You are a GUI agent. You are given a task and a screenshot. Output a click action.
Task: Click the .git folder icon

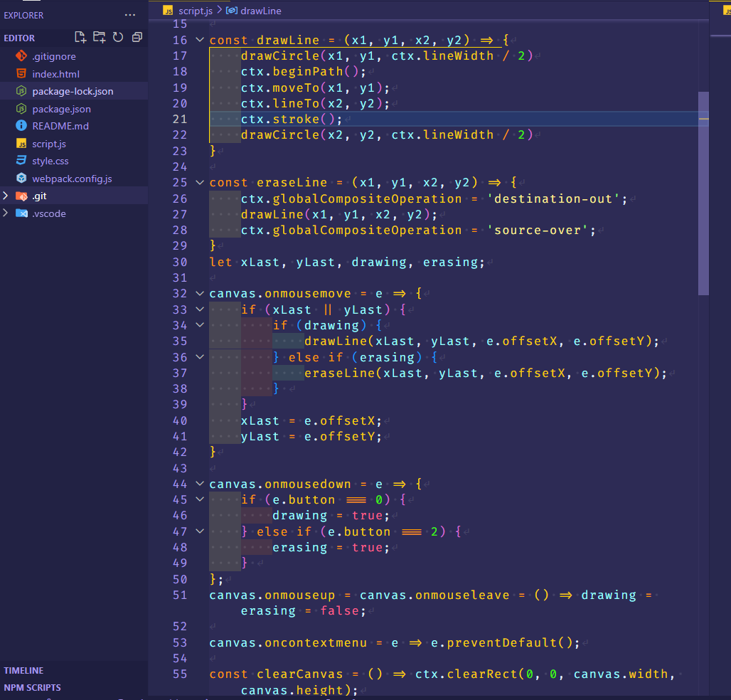(21, 196)
